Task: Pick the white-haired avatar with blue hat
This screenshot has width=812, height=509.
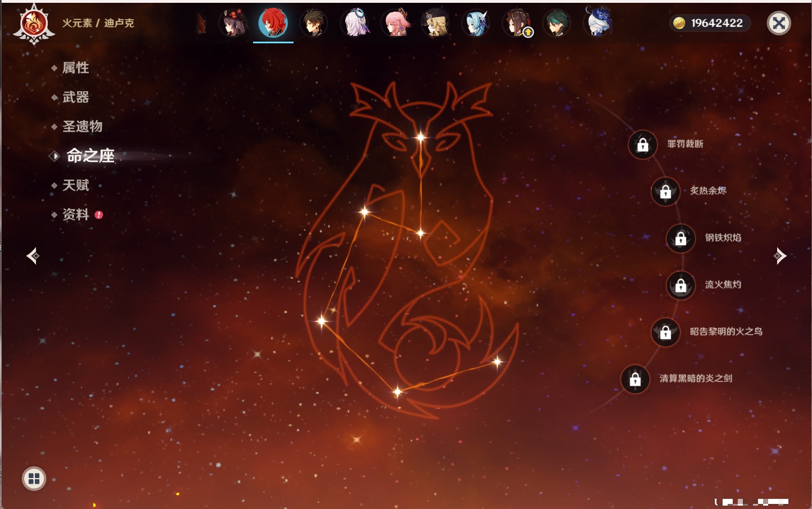Action: 598,23
